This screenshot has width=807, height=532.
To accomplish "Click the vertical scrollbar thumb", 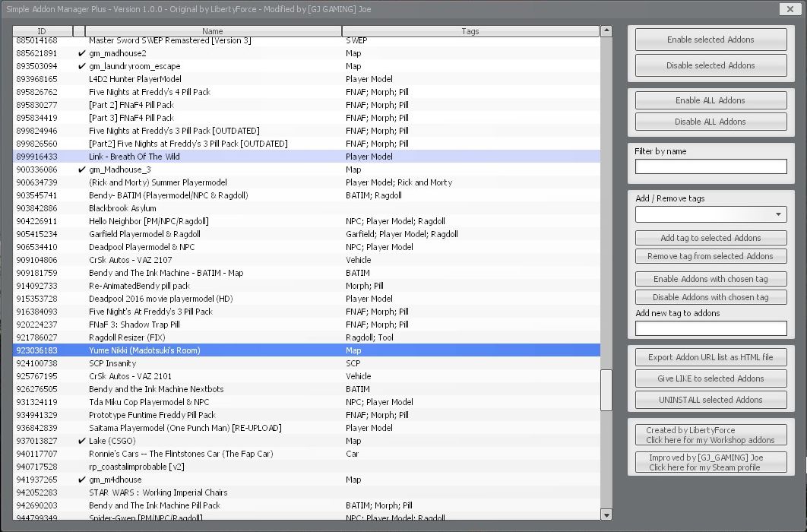I will point(606,390).
